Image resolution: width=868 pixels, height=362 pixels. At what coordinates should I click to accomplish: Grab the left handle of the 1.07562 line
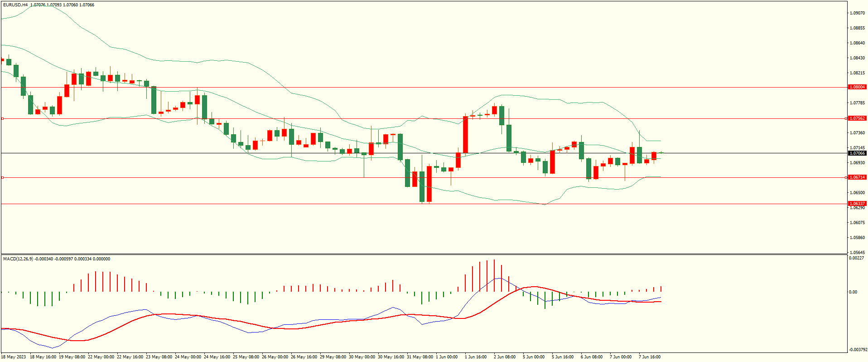(x=3, y=118)
